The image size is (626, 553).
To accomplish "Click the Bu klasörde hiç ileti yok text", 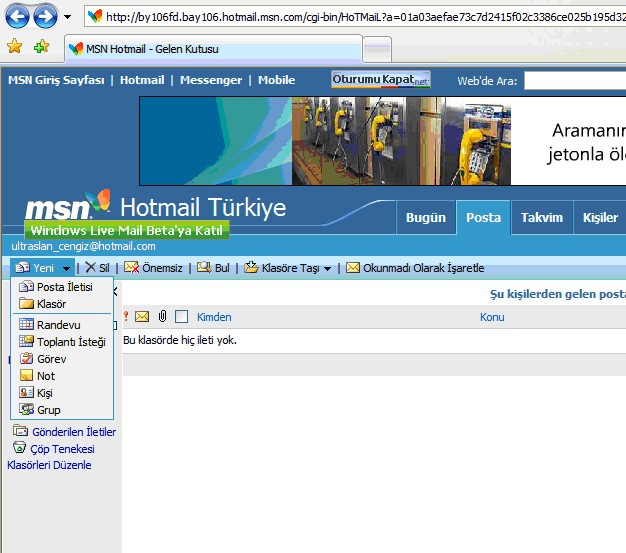I will coord(180,340).
